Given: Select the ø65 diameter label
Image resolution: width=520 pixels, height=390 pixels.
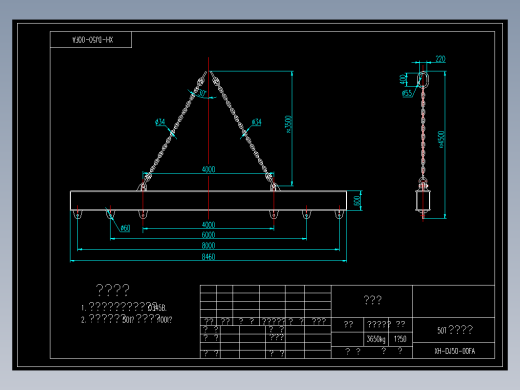Looking at the screenshot, I should (407, 94).
